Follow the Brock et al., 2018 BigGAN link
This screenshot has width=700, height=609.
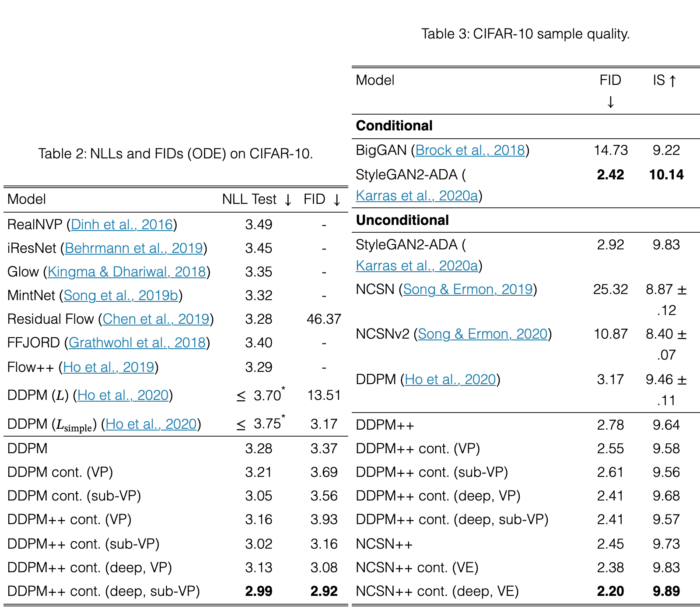click(x=470, y=150)
